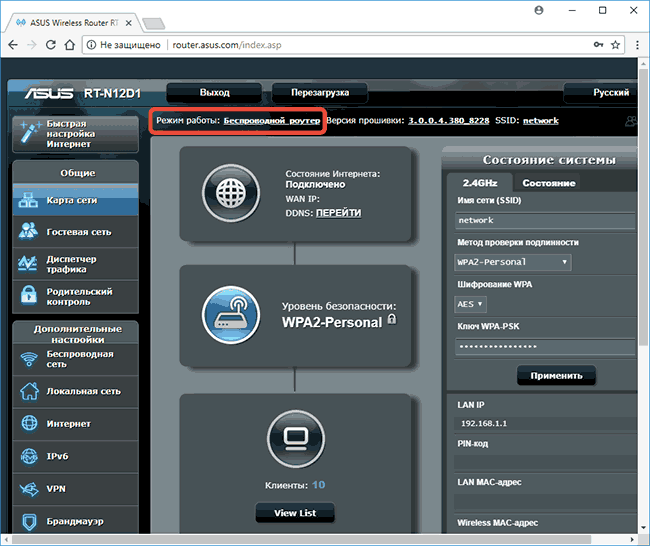
Task: Open browser home page icon
Action: pos(70,45)
